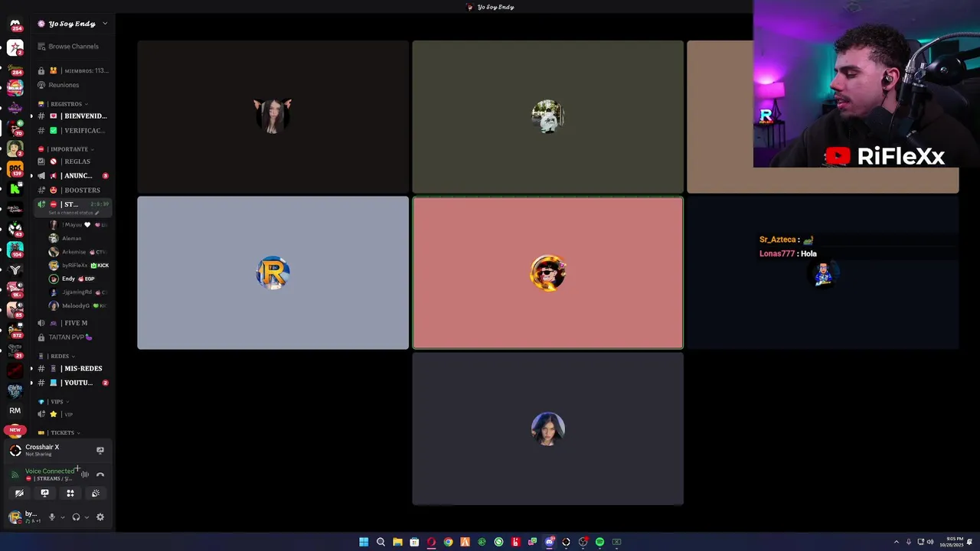
Task: Select the MIS-REDES channel
Action: [x=73, y=368]
